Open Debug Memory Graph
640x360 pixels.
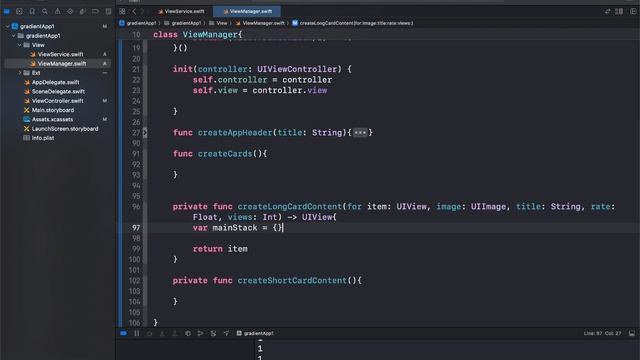pos(200,333)
